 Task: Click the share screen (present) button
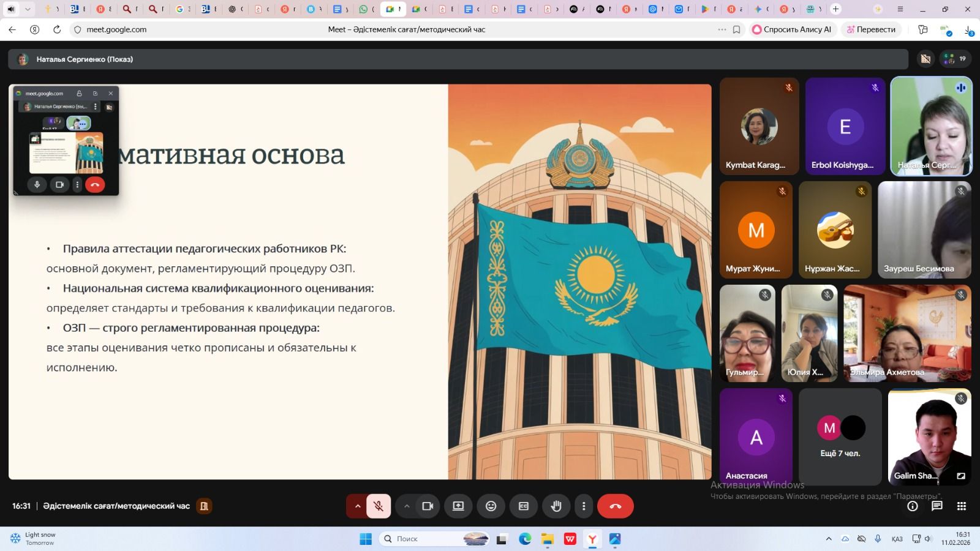[x=458, y=506]
